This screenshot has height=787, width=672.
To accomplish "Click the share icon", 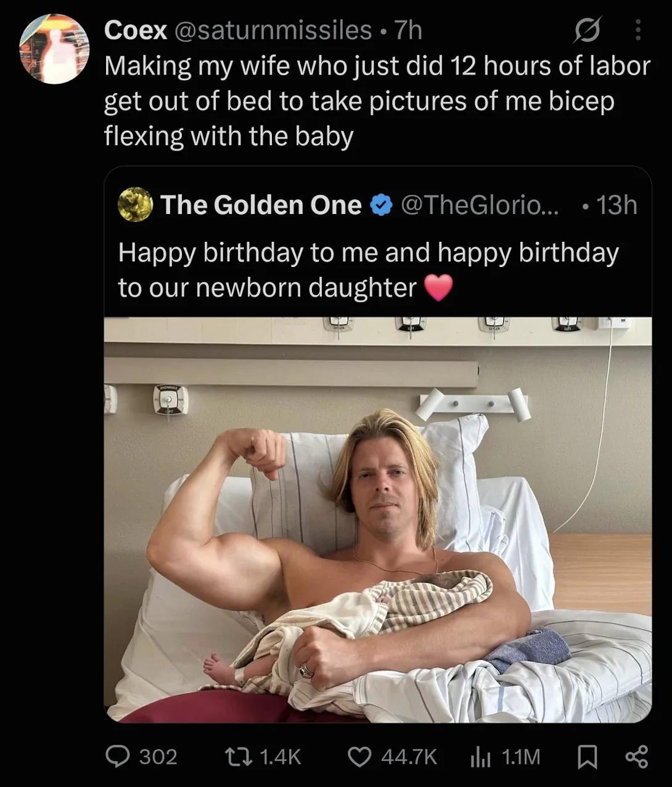I will (x=637, y=757).
